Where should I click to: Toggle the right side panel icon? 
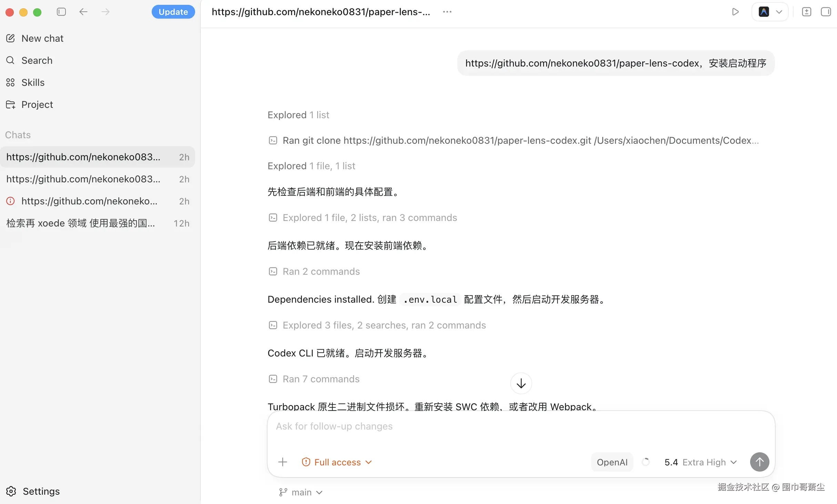(826, 12)
